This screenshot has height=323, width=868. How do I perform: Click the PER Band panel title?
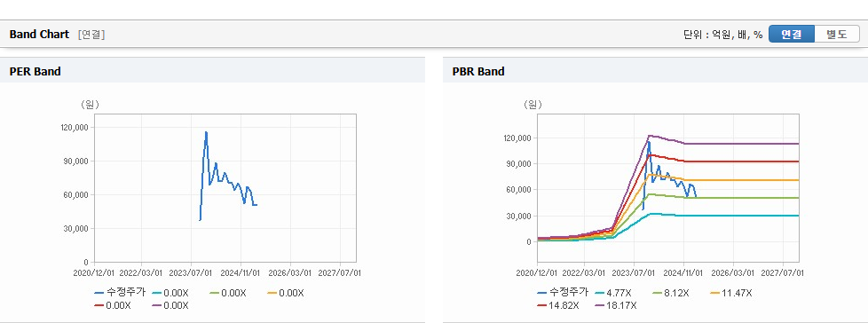click(x=35, y=71)
